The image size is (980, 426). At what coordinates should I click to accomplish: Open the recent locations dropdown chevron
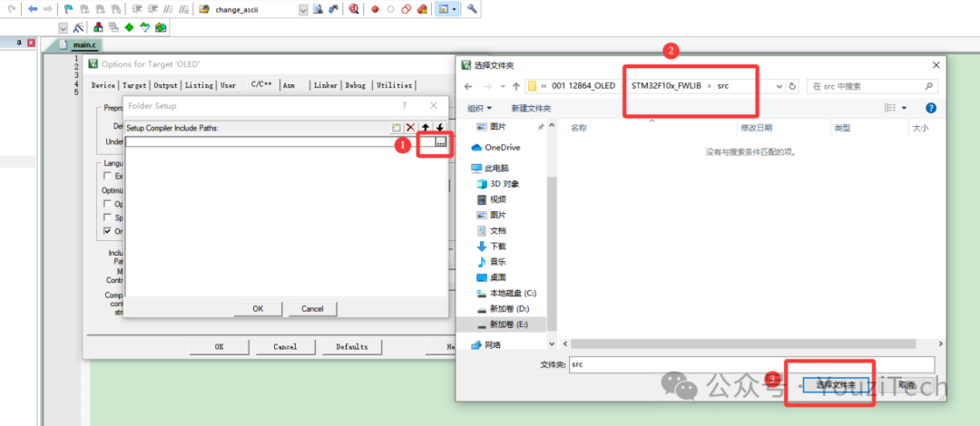point(503,86)
